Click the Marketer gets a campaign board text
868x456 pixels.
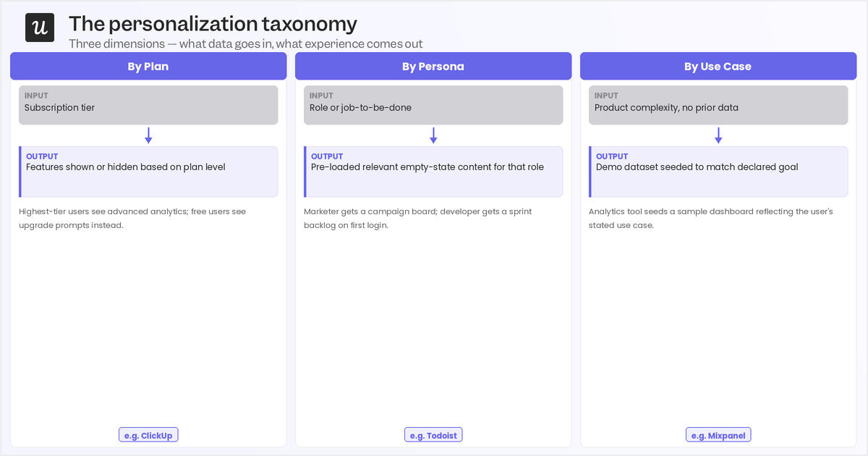coord(420,219)
